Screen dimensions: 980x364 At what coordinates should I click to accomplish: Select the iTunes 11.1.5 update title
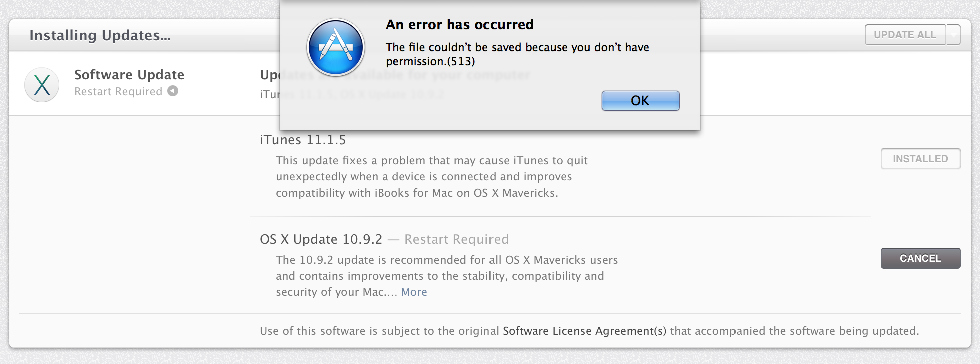coord(303,140)
